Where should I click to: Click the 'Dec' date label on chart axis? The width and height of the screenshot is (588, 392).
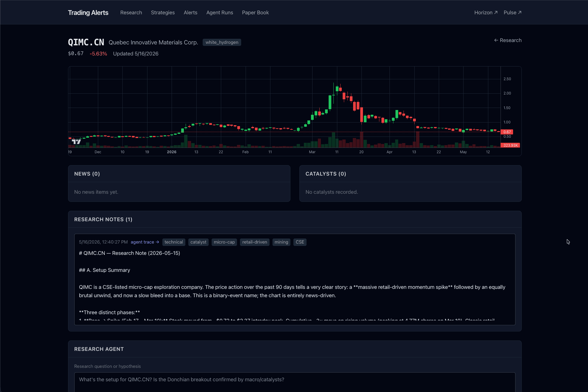coord(98,152)
